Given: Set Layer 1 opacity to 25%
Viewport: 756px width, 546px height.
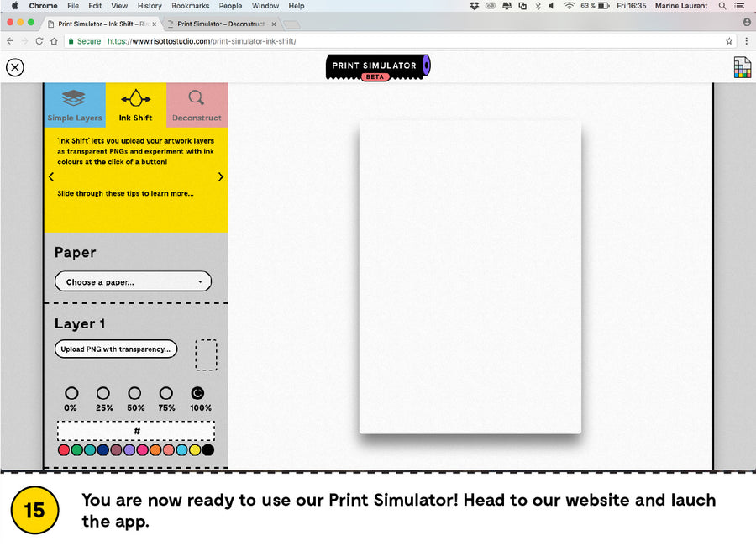Looking at the screenshot, I should (x=103, y=393).
